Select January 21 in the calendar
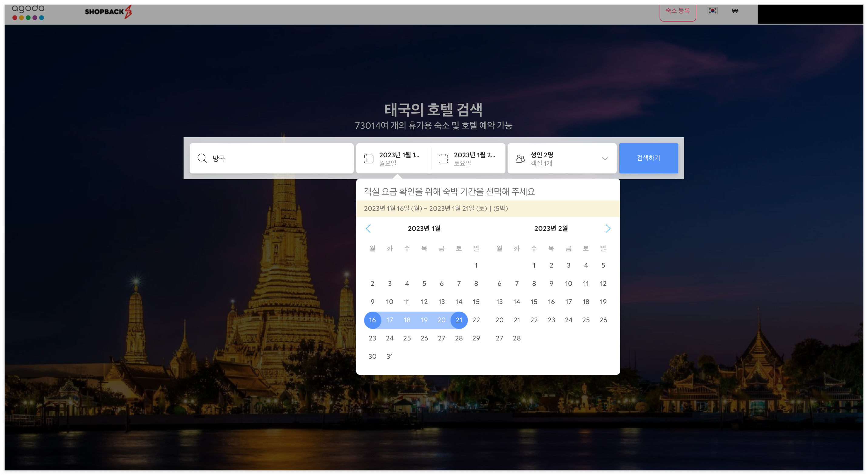Image resolution: width=868 pixels, height=475 pixels. pos(459,320)
